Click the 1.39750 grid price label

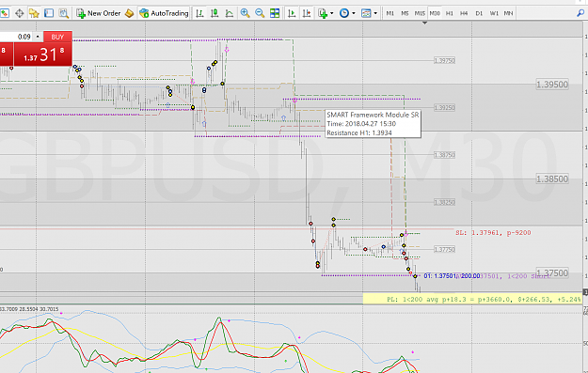(444, 60)
